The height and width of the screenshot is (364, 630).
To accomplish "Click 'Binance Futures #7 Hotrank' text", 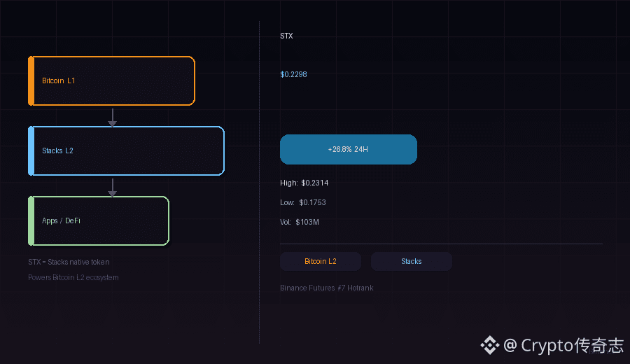I will tap(327, 288).
